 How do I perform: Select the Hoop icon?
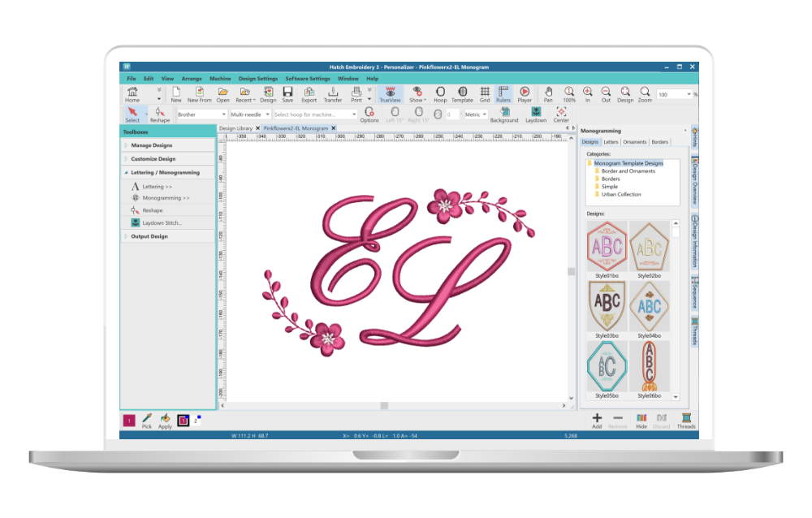[440, 92]
